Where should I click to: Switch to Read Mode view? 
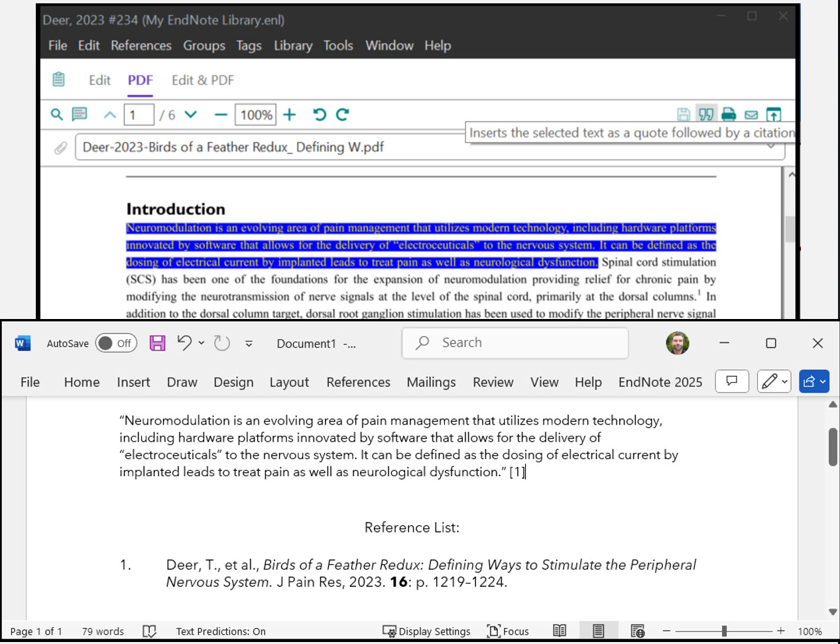coord(560,631)
